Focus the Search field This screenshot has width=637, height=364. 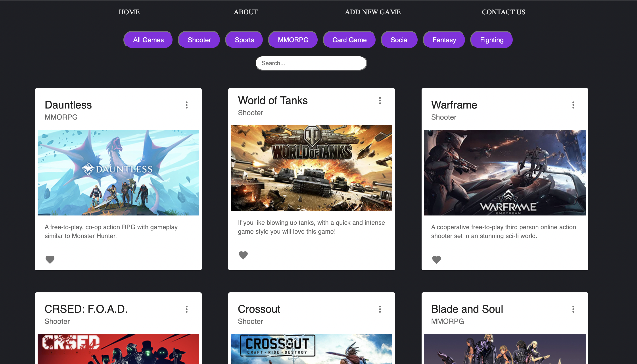(x=311, y=63)
